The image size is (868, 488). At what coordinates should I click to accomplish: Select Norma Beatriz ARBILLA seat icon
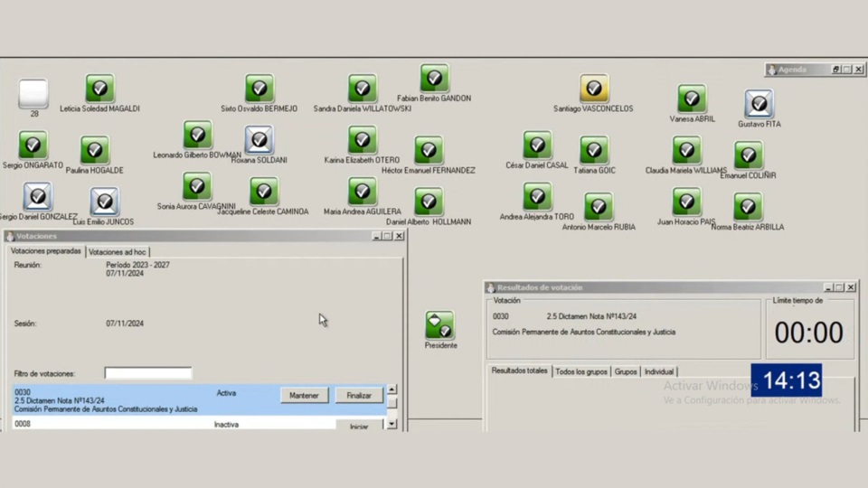[x=748, y=207]
